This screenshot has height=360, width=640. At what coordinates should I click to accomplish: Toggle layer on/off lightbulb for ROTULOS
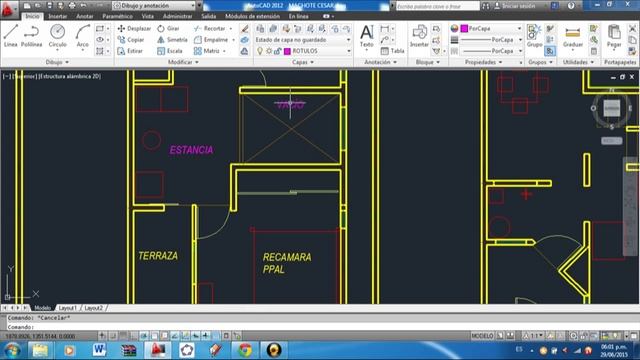[260, 51]
